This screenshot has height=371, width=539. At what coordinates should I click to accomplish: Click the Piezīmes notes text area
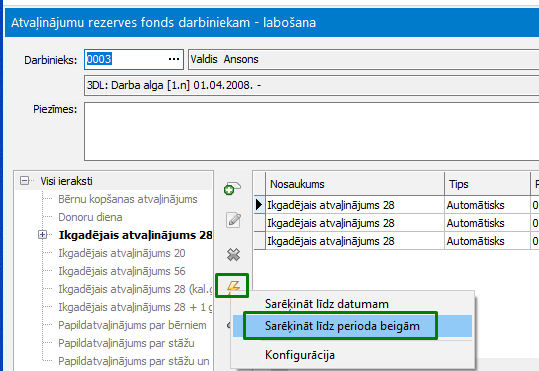311,131
